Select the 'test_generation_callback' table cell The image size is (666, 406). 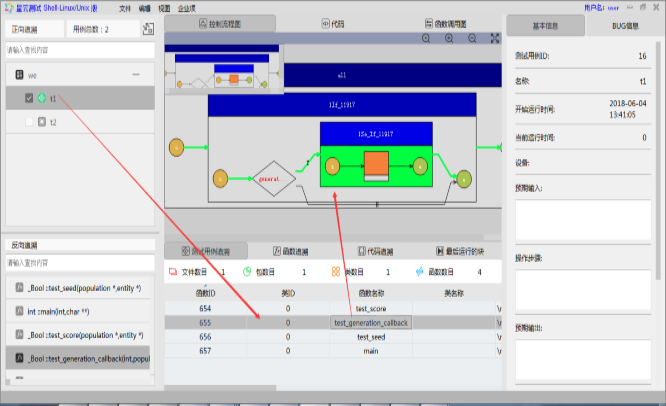371,323
